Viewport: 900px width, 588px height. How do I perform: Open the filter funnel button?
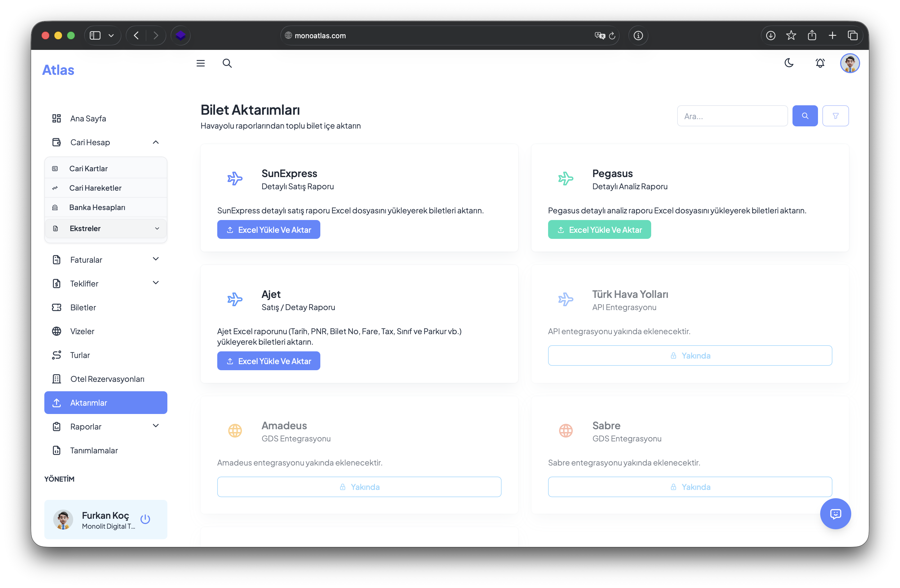835,116
